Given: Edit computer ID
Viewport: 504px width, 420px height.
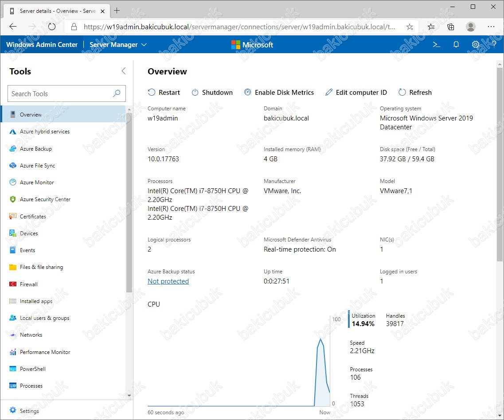Looking at the screenshot, I should tap(356, 93).
